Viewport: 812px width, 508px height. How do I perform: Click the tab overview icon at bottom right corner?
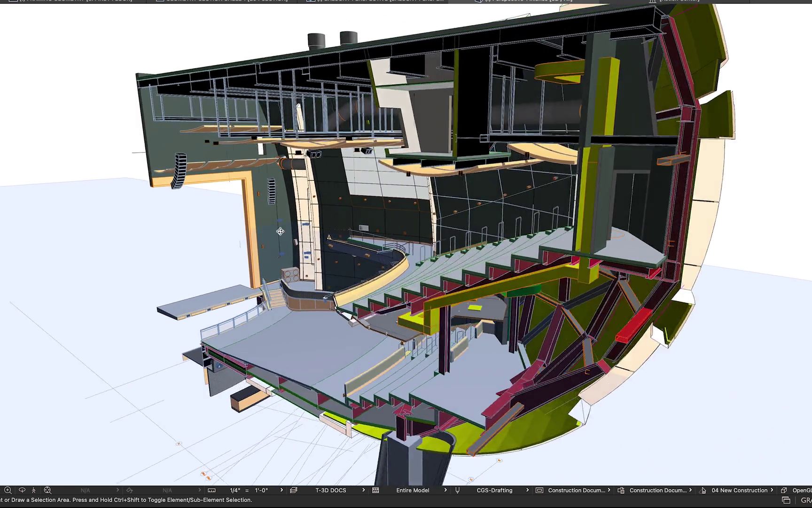pyautogui.click(x=785, y=500)
